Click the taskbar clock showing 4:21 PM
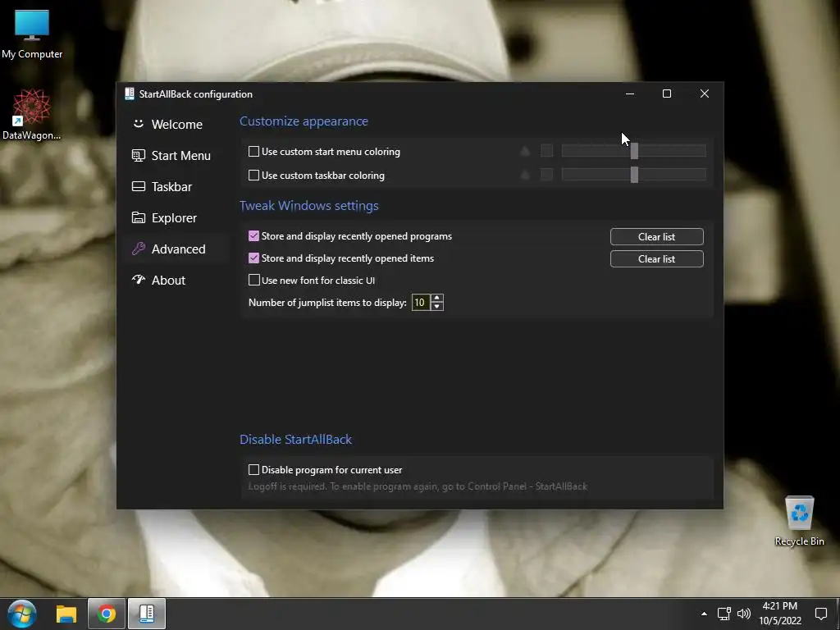This screenshot has width=840, height=630. 780,614
